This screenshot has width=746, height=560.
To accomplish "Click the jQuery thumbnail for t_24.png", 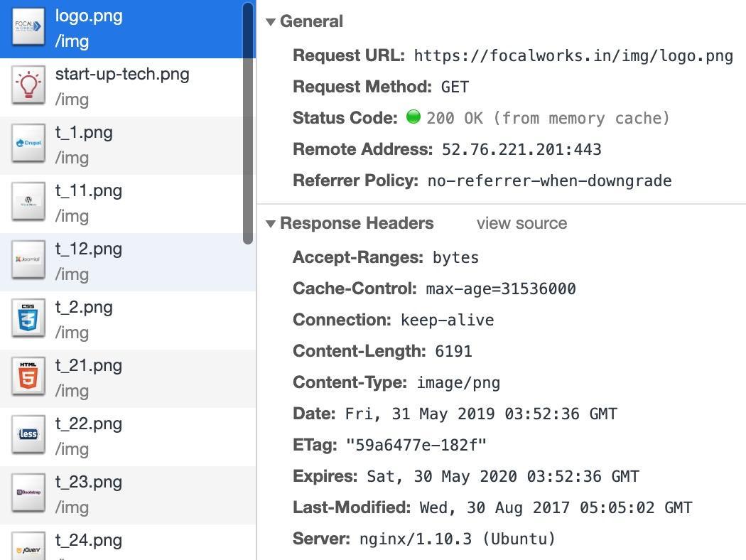I will tap(28, 549).
